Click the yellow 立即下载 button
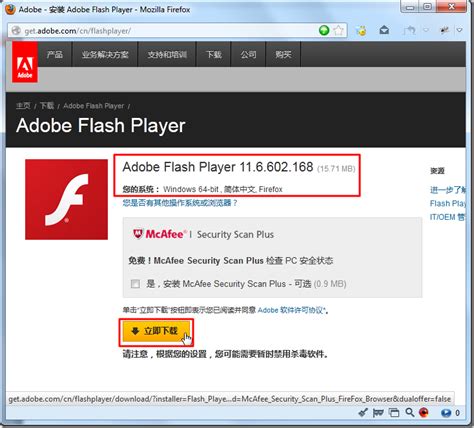 pos(156,331)
